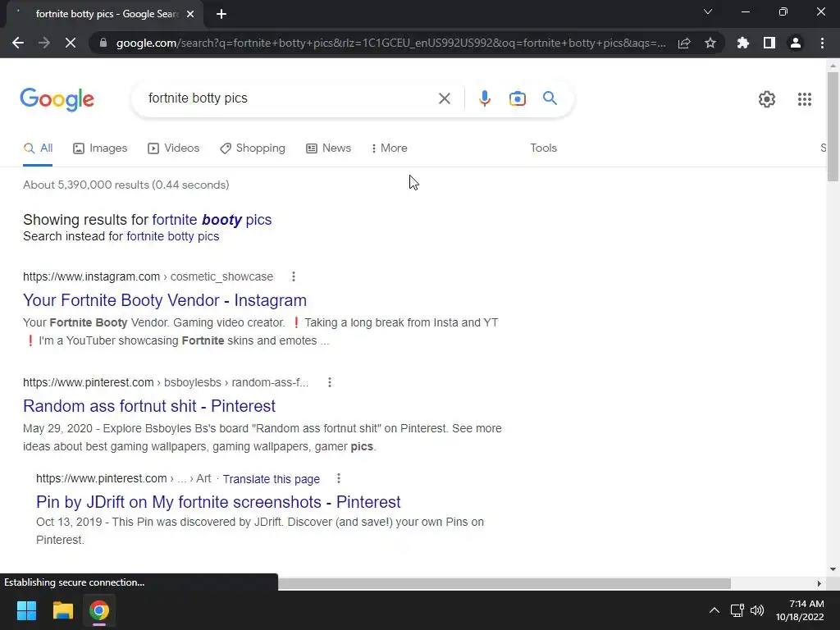This screenshot has width=840, height=630.
Task: Click the Chrome icon in the taskbar
Action: (99, 610)
